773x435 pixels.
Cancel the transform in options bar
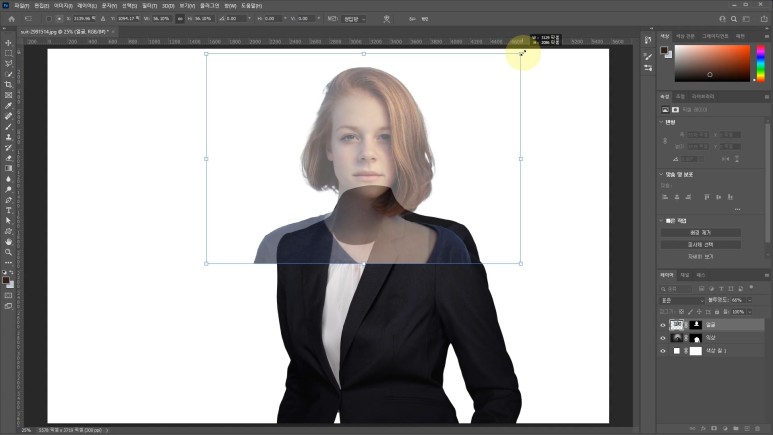(412, 19)
